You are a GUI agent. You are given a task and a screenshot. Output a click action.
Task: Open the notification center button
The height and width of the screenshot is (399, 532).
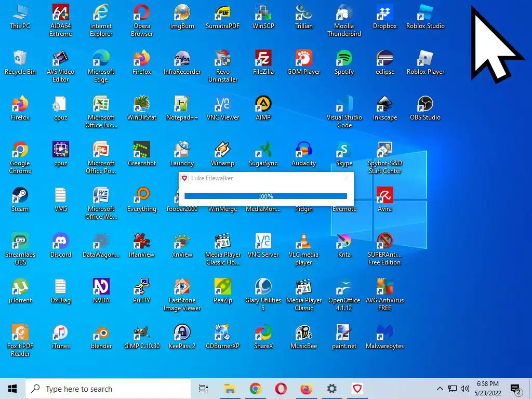516,390
